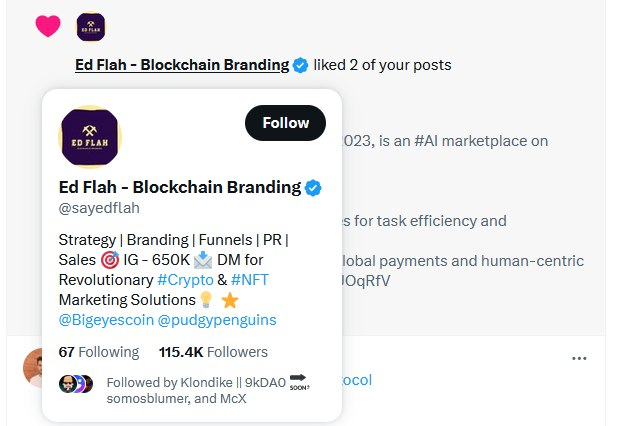View the 67 Following list

point(99,352)
